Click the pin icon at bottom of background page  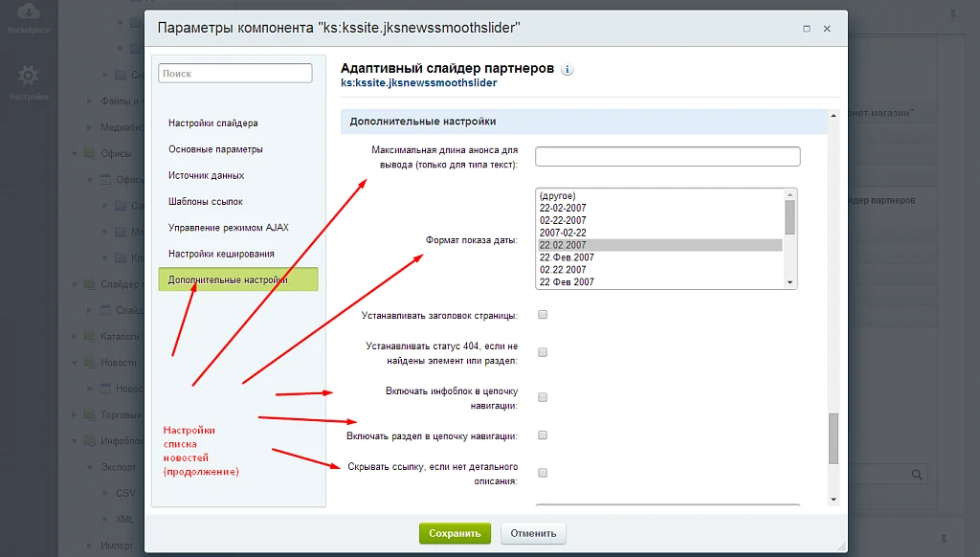[x=944, y=539]
